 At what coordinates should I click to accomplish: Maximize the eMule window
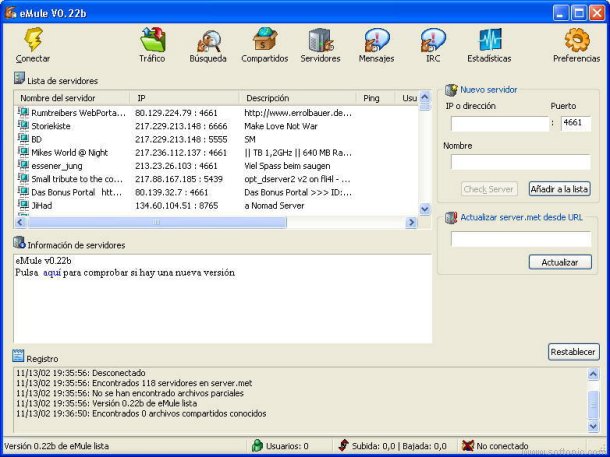coord(578,13)
